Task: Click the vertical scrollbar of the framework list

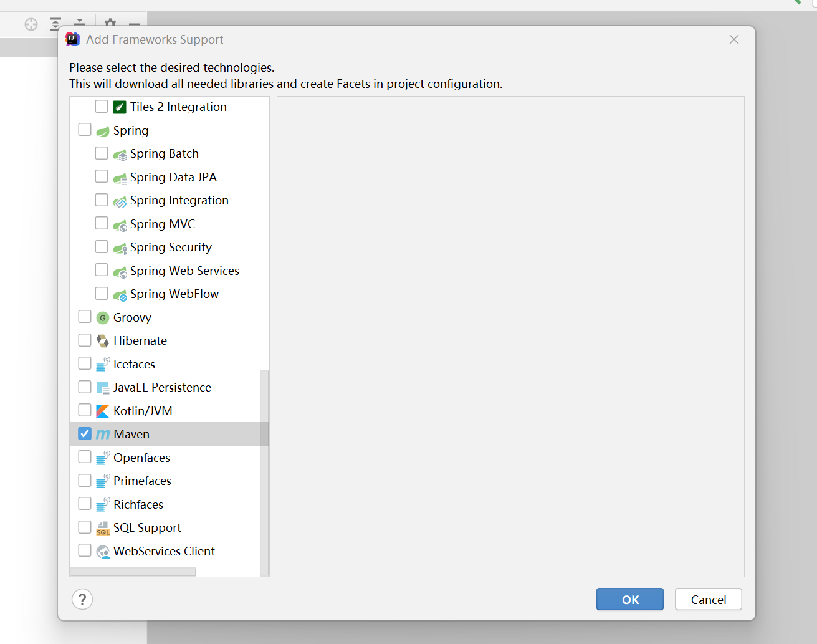Action: 264,473
